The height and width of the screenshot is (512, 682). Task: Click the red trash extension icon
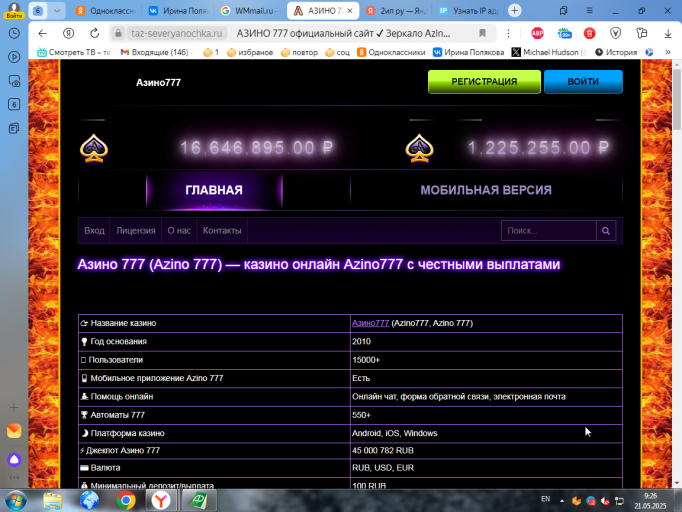coord(589,33)
